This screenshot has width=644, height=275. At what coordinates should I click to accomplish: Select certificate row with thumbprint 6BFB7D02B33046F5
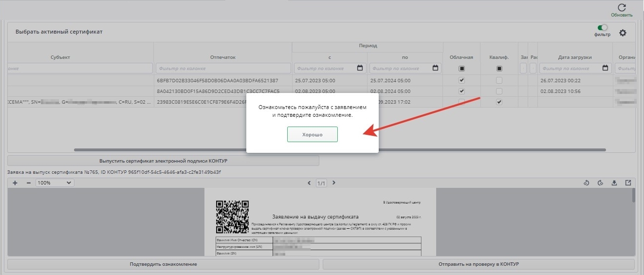click(217, 80)
